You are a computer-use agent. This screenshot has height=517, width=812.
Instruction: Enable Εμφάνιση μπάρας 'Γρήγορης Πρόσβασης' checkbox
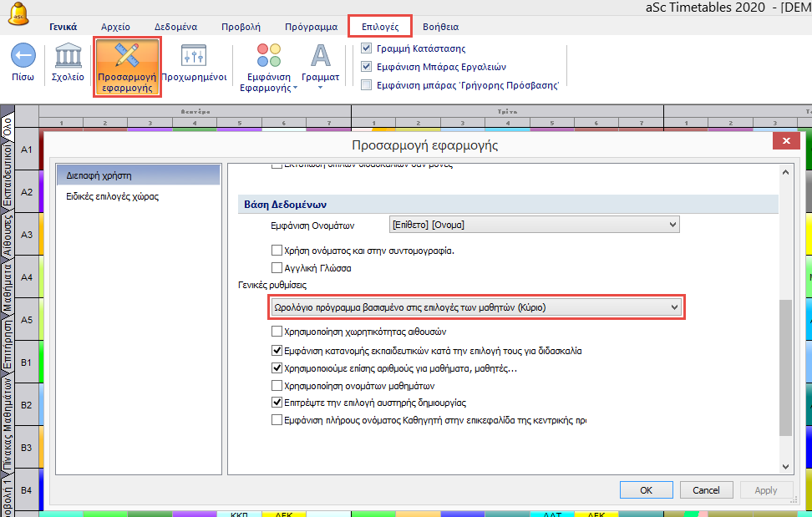coord(366,84)
